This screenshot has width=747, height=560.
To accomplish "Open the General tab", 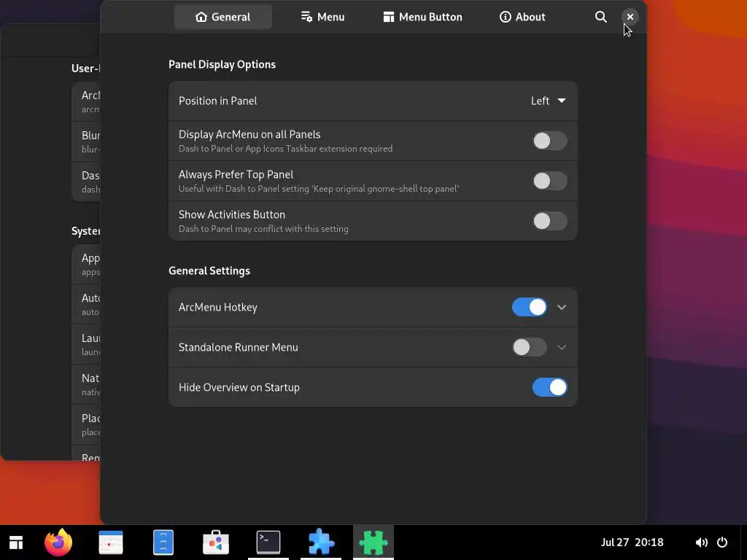I will click(x=223, y=17).
